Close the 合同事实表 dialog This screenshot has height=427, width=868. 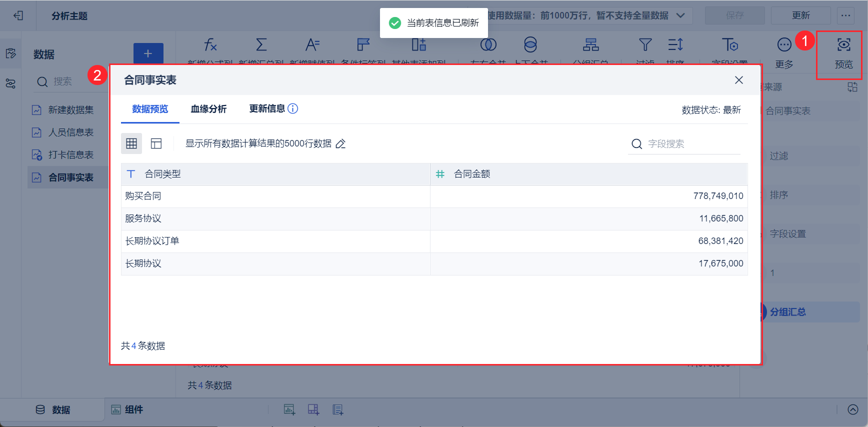point(739,80)
